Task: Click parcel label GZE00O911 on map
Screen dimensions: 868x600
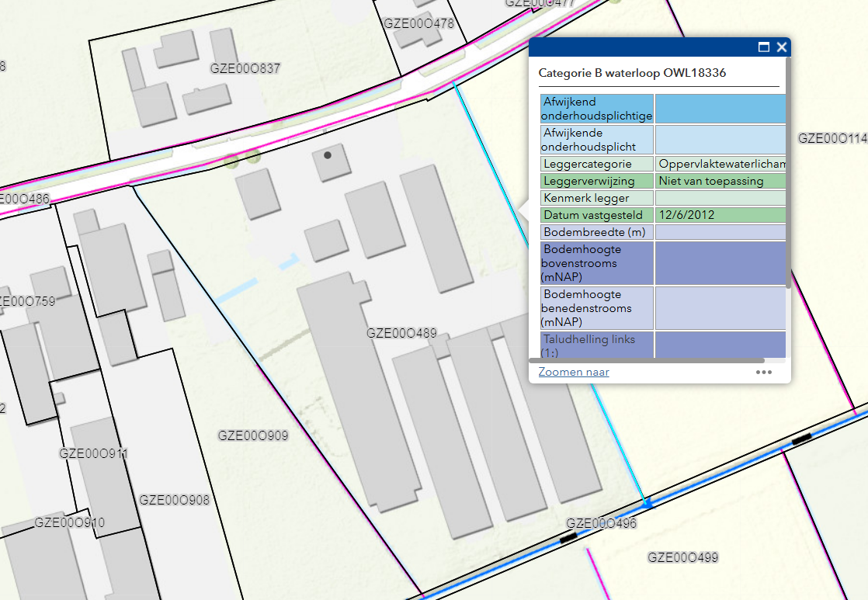Action: coord(93,454)
